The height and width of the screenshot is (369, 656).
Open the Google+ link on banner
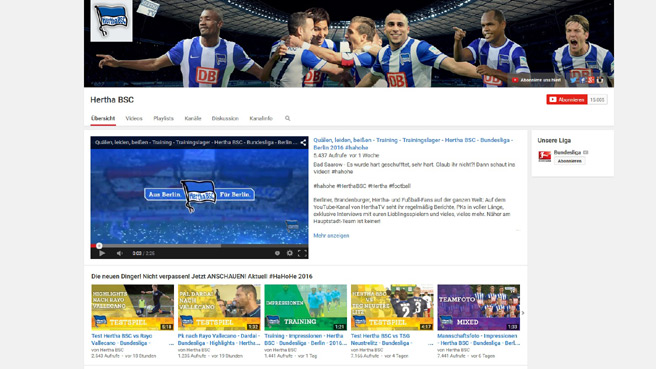(591, 80)
